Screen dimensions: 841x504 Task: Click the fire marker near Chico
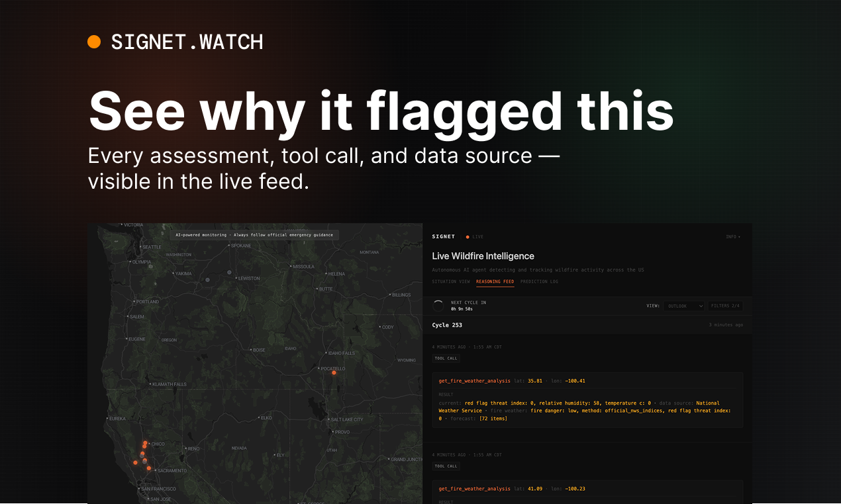tap(145, 443)
